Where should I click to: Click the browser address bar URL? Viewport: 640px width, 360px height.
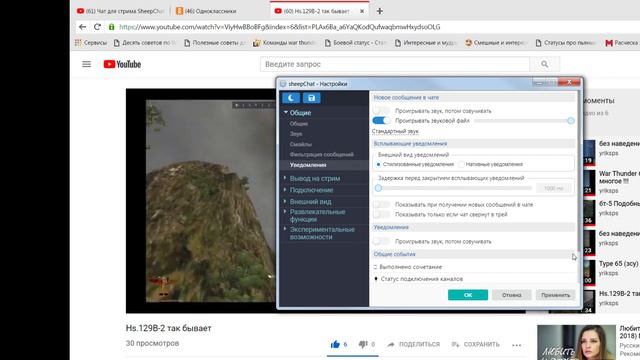[x=280, y=27]
